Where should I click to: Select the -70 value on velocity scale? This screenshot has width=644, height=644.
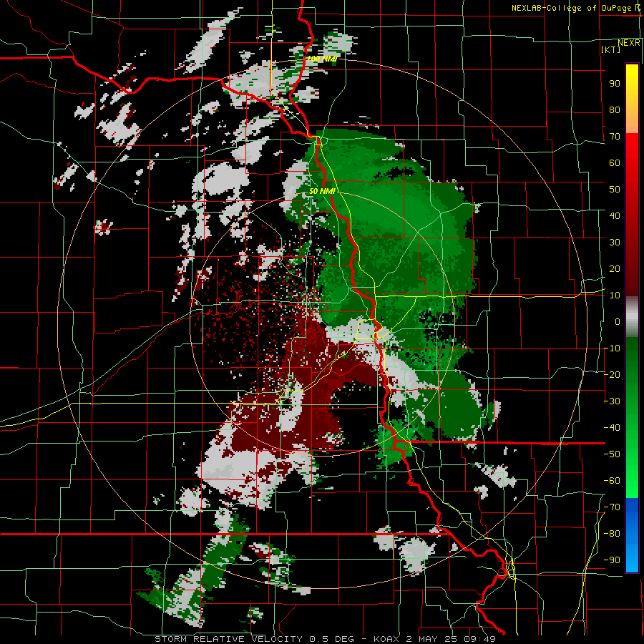(612, 507)
